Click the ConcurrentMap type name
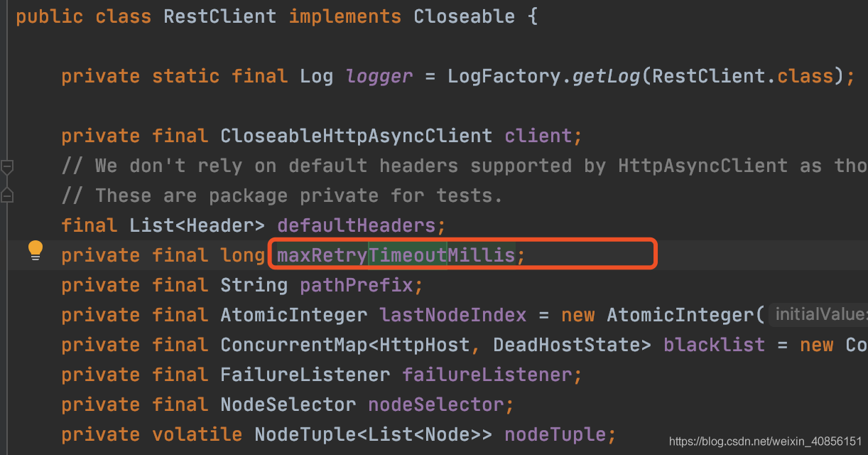This screenshot has height=455, width=868. (293, 345)
